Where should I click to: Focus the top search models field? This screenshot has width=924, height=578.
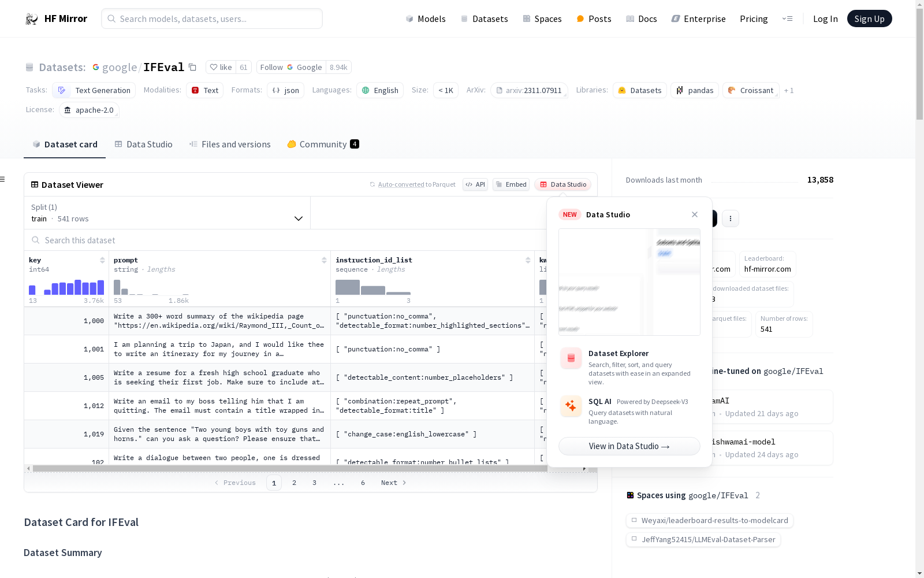pyautogui.click(x=212, y=18)
